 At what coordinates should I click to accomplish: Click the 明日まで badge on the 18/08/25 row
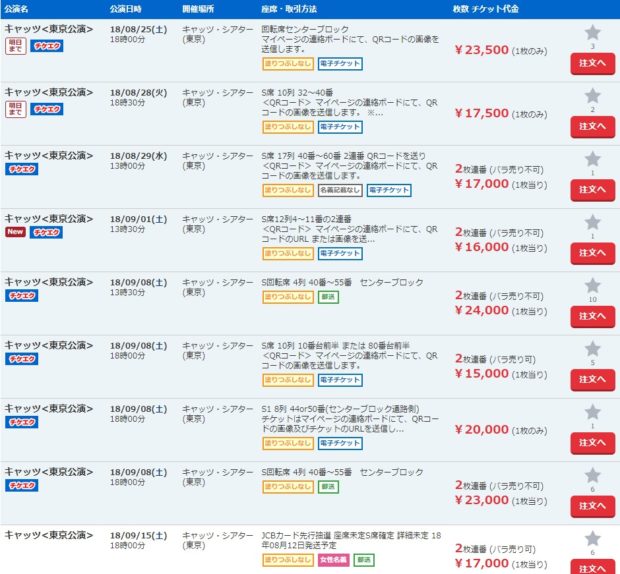(x=16, y=46)
